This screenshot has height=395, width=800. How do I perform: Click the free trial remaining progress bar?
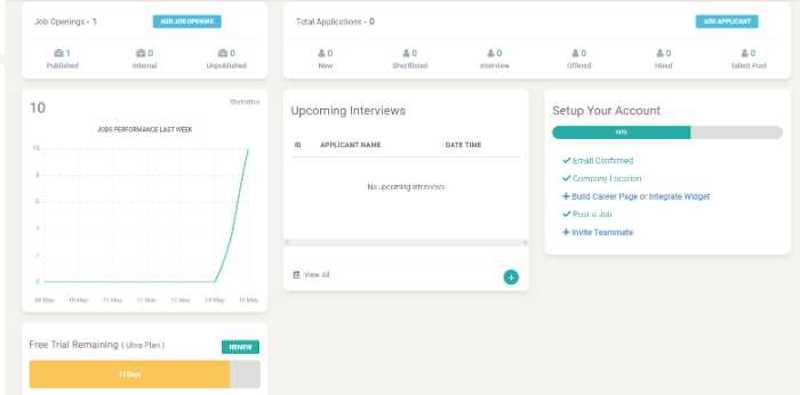(145, 375)
